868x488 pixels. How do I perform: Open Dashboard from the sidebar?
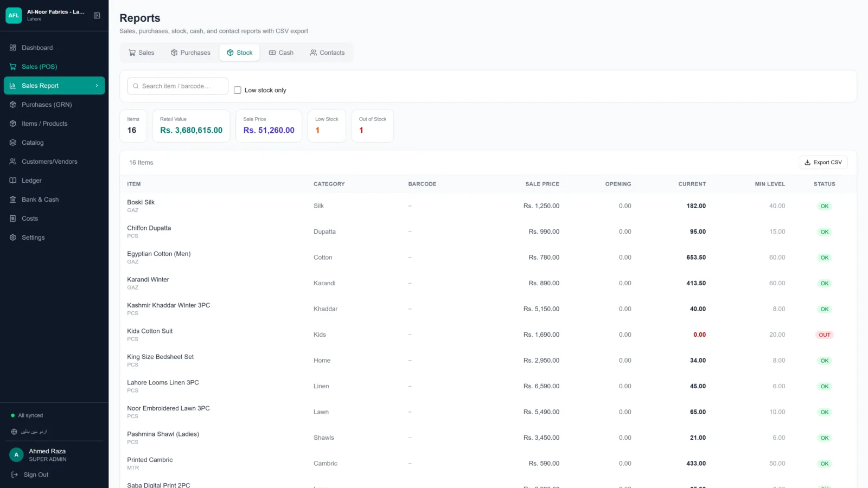pyautogui.click(x=54, y=48)
